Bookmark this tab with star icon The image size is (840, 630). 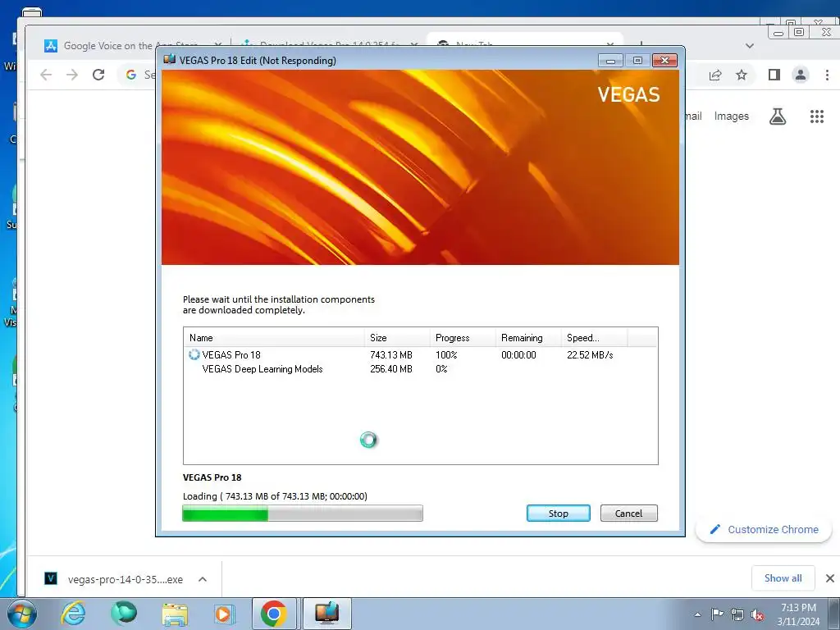point(742,75)
